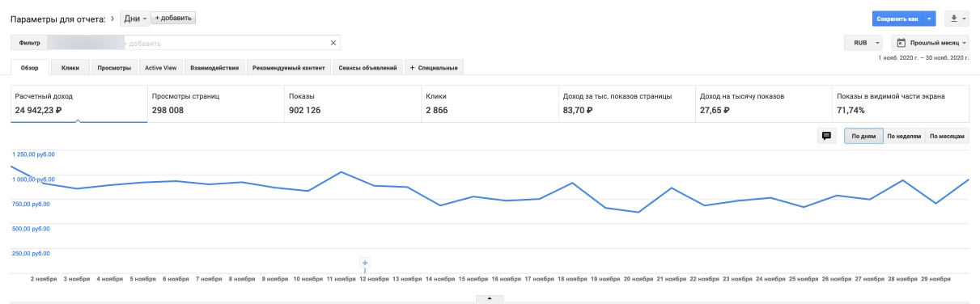Click the 20 ноября axis label
The image size is (980, 304).
639,279
